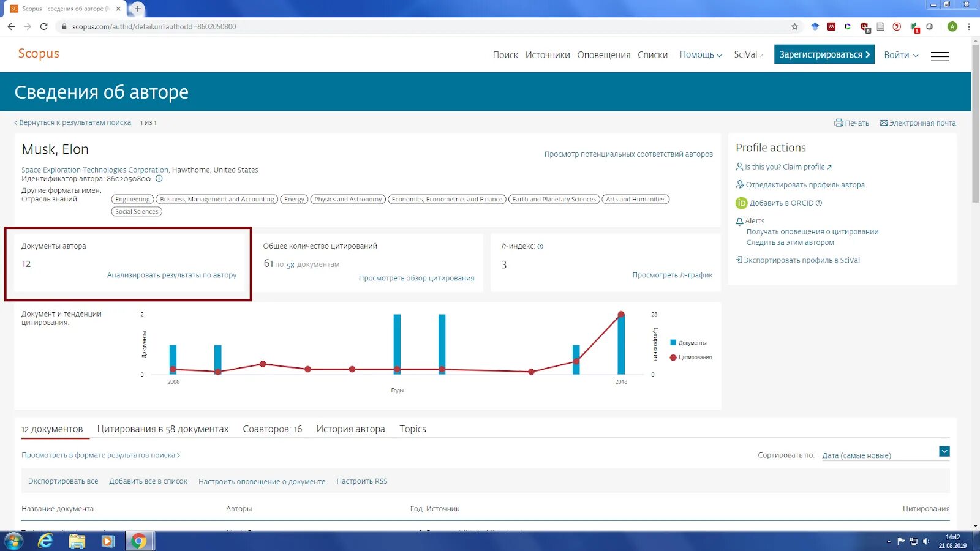Click the help icon next to h-индекс
Image resolution: width=980 pixels, height=551 pixels.
[540, 247]
